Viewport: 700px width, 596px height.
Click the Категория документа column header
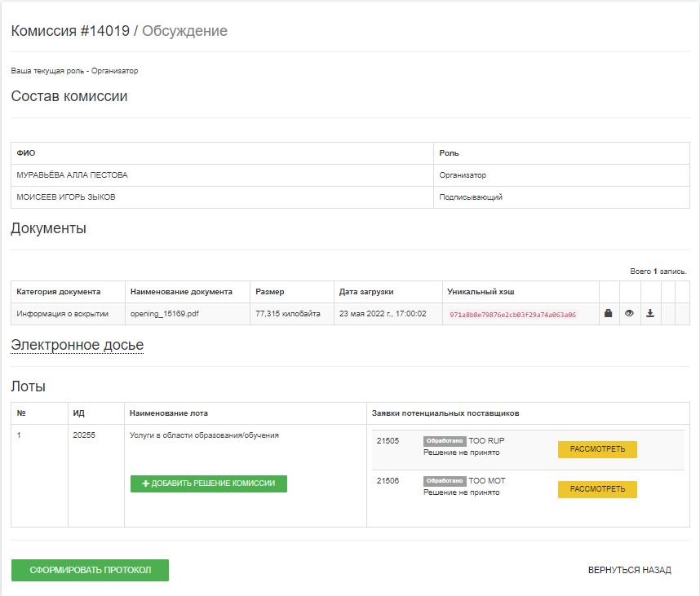58,291
